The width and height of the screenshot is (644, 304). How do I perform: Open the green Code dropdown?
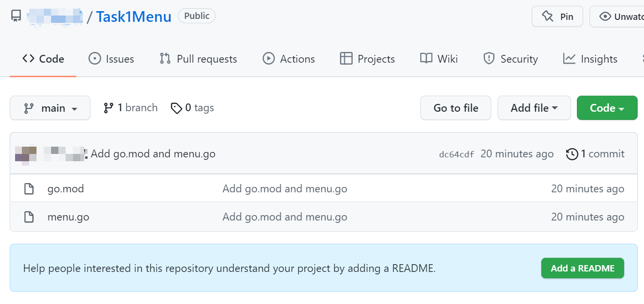click(x=607, y=108)
